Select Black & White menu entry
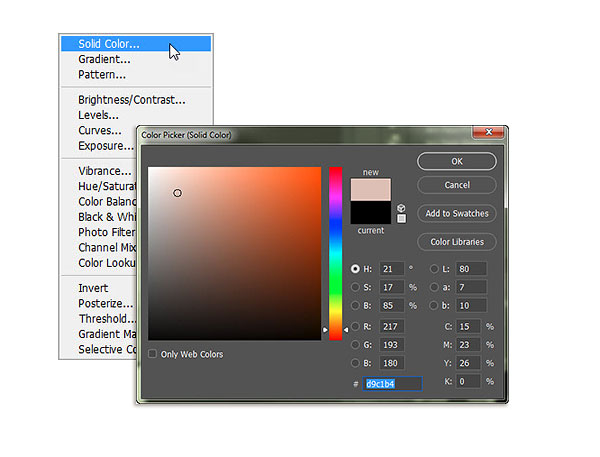This screenshot has width=600, height=457. [x=99, y=217]
